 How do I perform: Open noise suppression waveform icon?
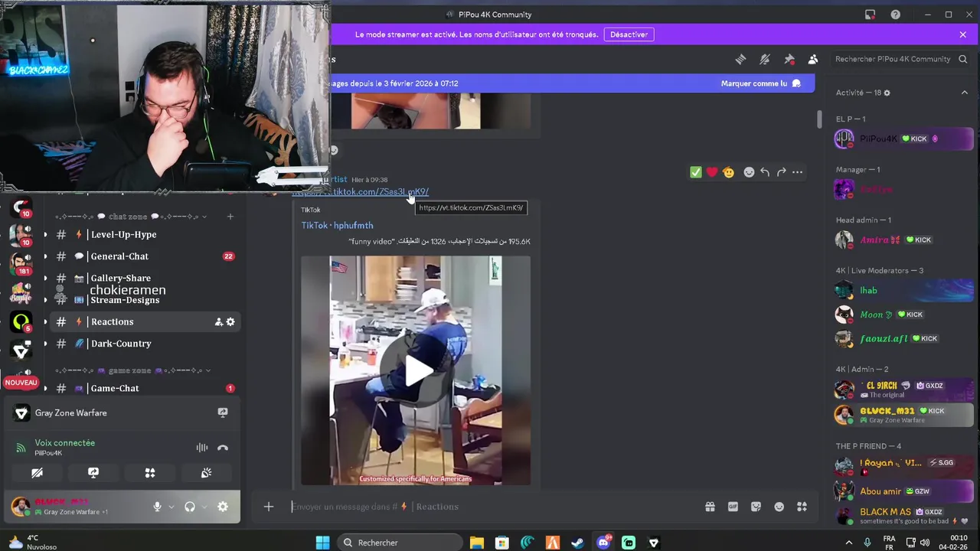[x=202, y=448]
